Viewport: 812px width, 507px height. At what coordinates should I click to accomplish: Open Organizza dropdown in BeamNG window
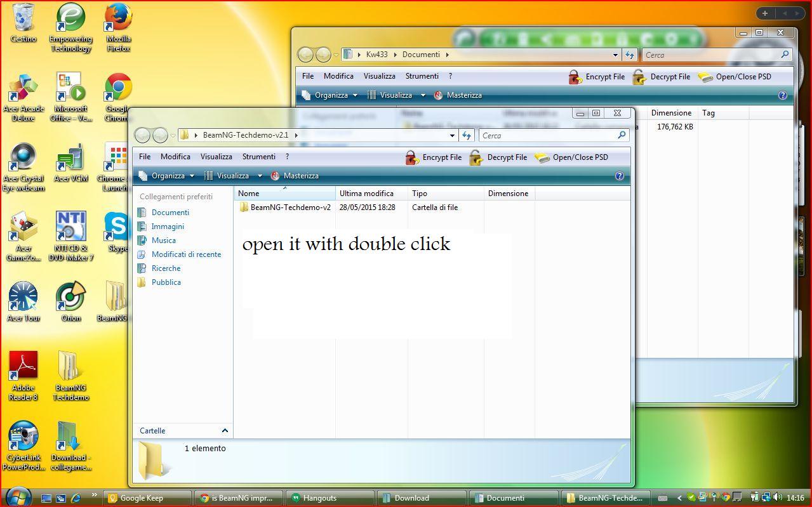tap(167, 176)
